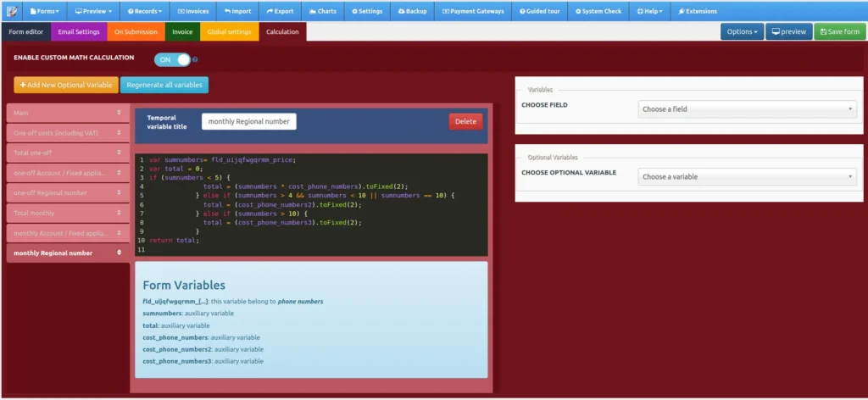Delete the current temporal variable
868x400 pixels.
pos(465,121)
